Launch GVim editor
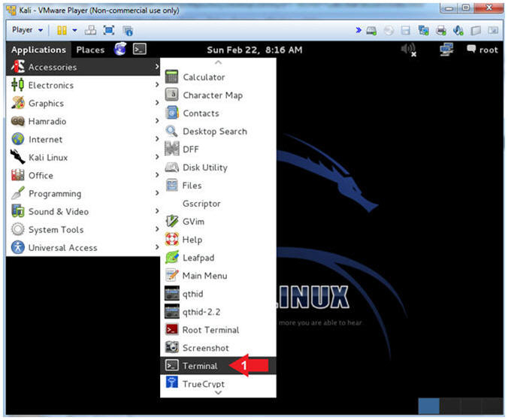 pyautogui.click(x=218, y=222)
